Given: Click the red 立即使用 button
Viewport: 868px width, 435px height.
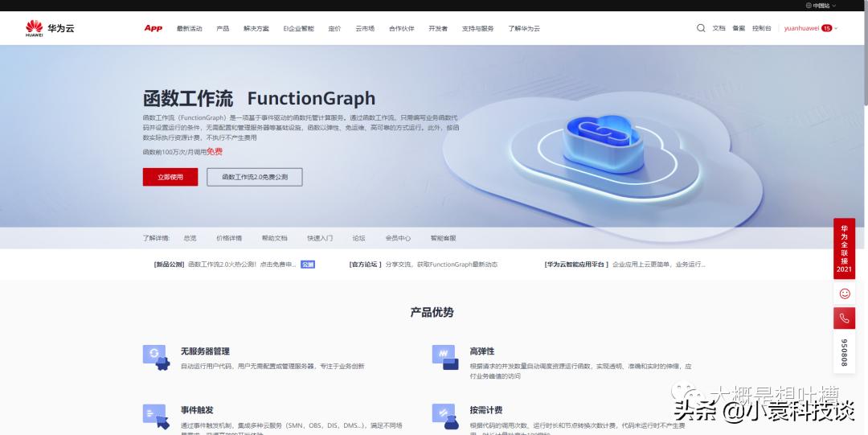Looking at the screenshot, I should [170, 177].
